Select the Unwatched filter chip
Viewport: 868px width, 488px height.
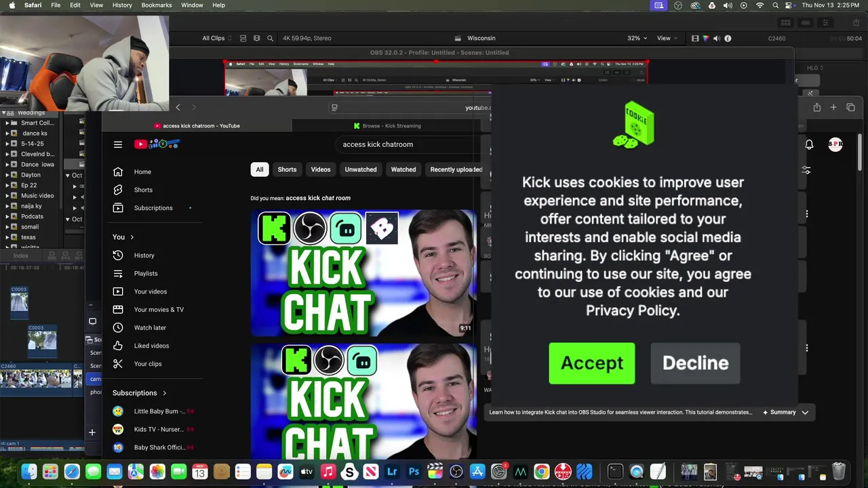[x=361, y=169]
